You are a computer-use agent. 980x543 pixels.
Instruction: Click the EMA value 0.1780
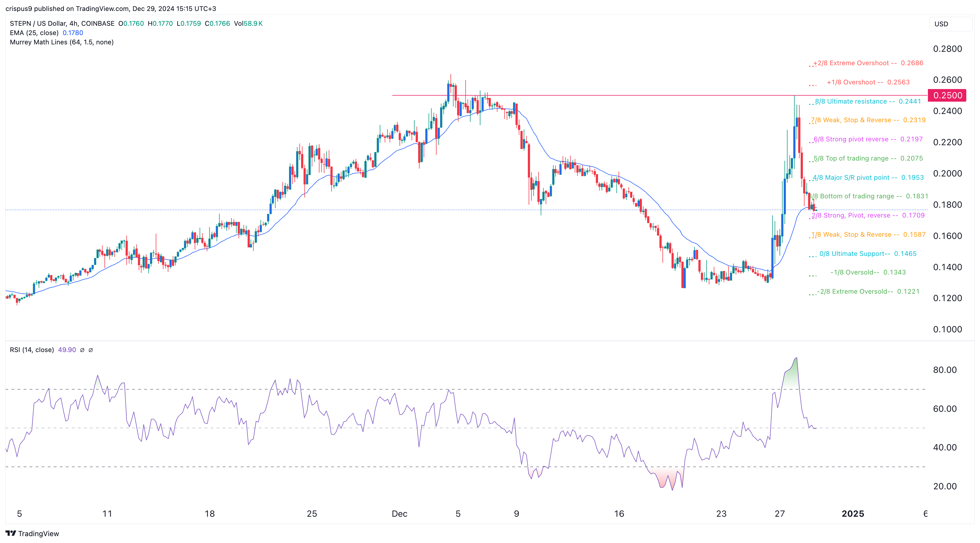pyautogui.click(x=73, y=33)
